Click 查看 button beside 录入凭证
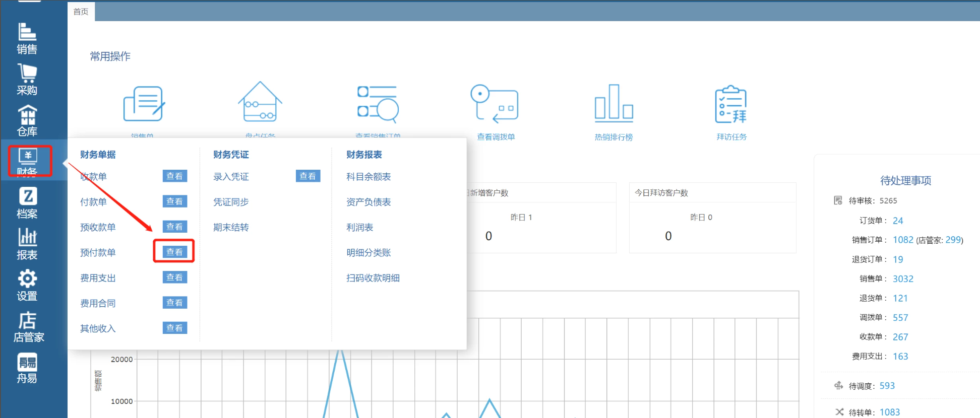The width and height of the screenshot is (980, 418). [308, 176]
